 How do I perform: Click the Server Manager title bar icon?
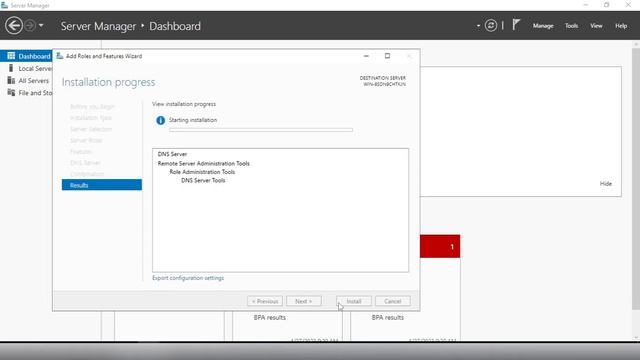(x=4, y=5)
